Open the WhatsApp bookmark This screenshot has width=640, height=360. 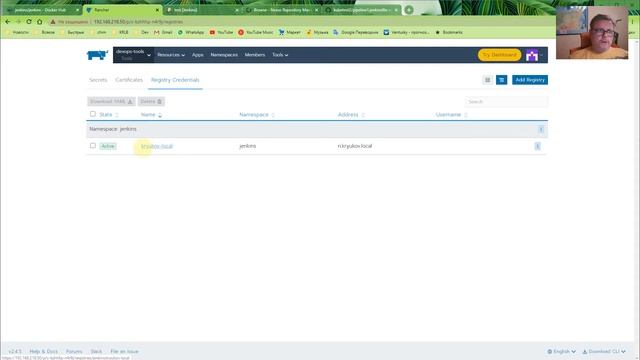pos(191,32)
